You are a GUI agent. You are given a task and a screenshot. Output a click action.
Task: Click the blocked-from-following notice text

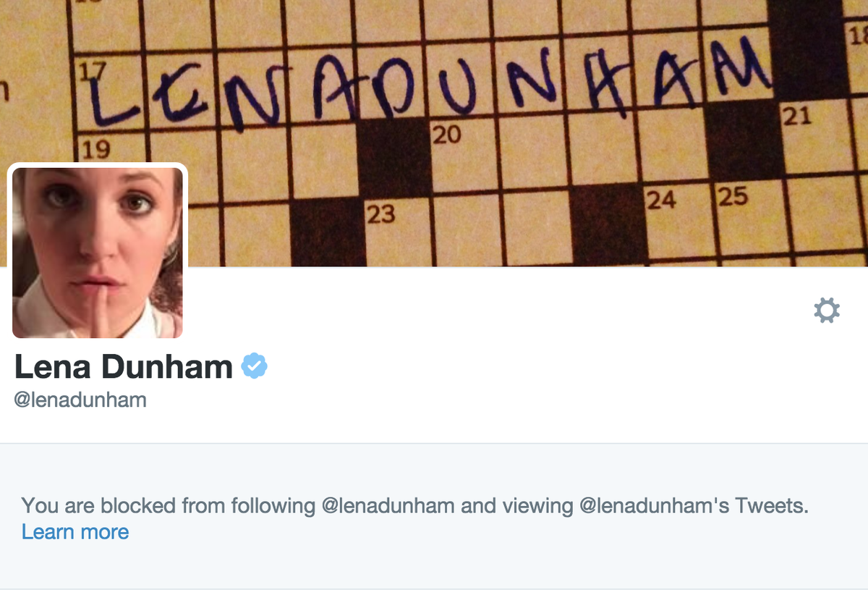click(414, 505)
